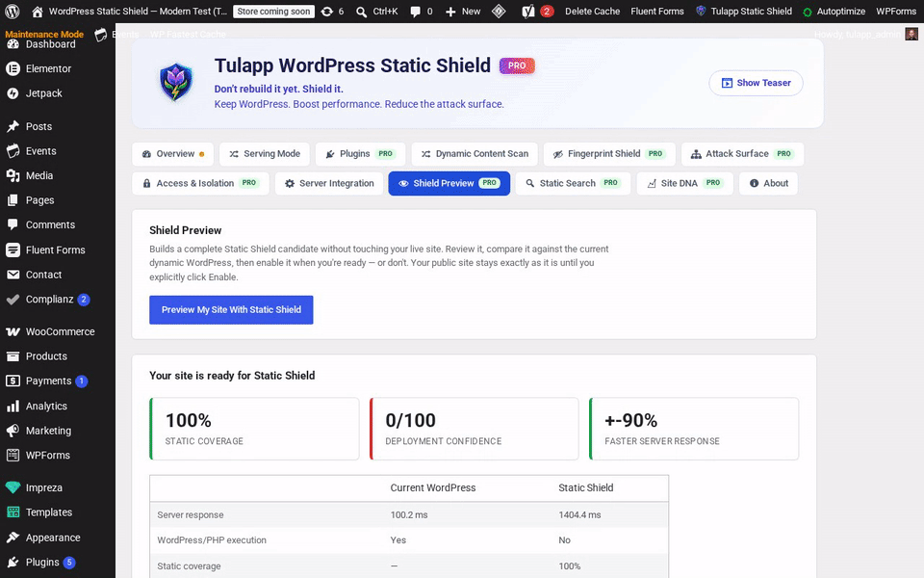Open Fluent Forms in sidebar
Viewport: 924px width, 578px height.
(x=58, y=250)
